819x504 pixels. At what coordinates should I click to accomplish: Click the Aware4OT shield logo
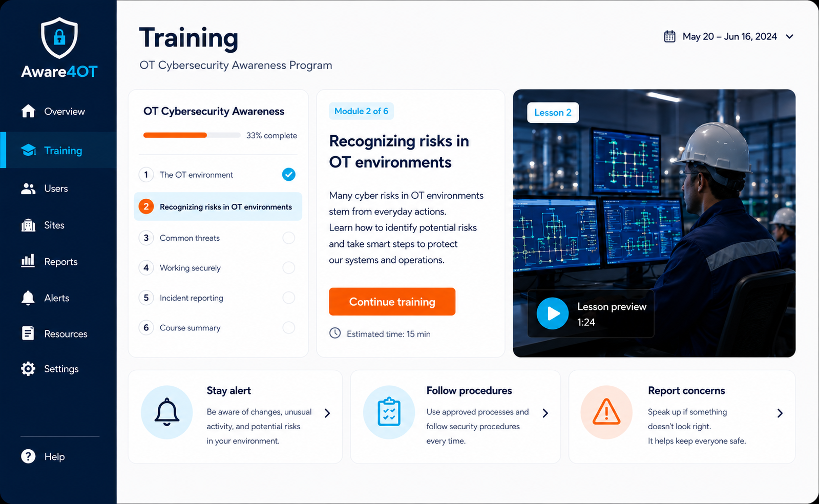(59, 38)
